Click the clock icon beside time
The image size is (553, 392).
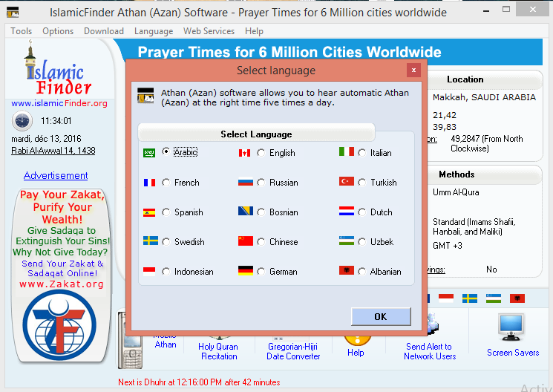click(x=22, y=121)
